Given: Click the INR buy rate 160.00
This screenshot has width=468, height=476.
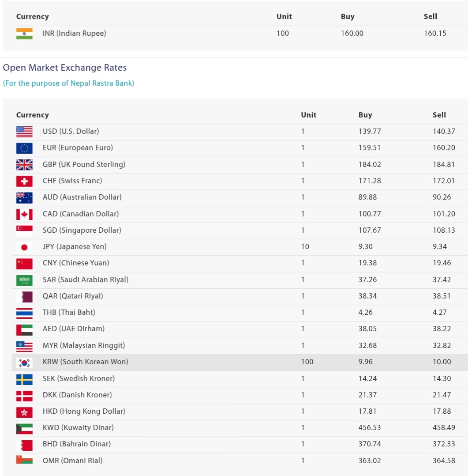Looking at the screenshot, I should (352, 34).
